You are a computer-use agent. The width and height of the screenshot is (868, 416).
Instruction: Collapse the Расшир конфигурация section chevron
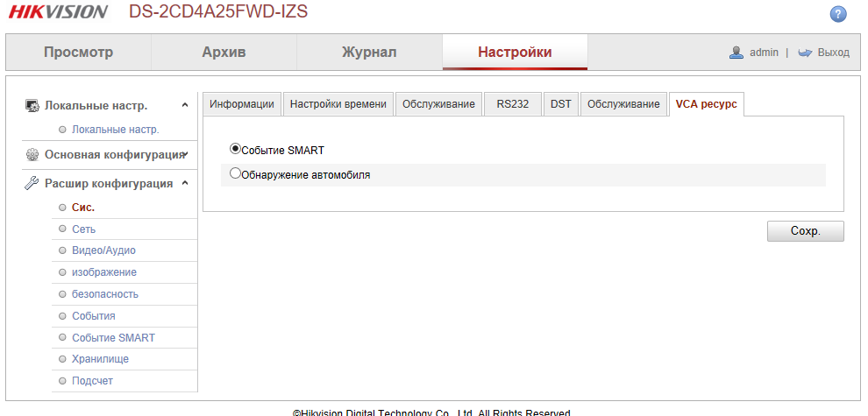(185, 183)
